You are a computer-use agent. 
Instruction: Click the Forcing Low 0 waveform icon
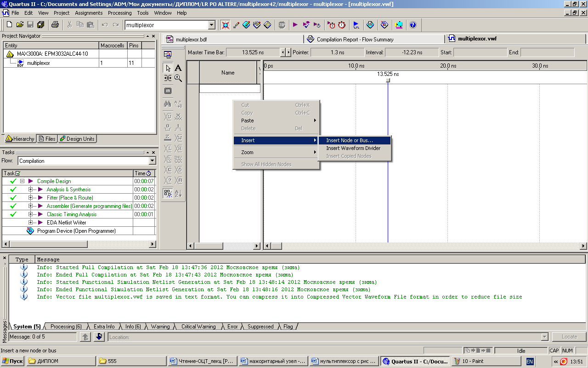[x=168, y=127]
